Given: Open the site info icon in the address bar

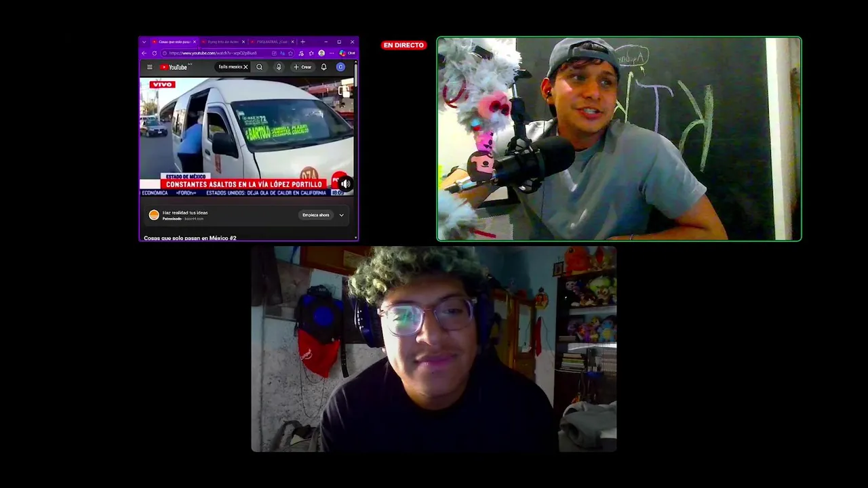Looking at the screenshot, I should coord(165,53).
